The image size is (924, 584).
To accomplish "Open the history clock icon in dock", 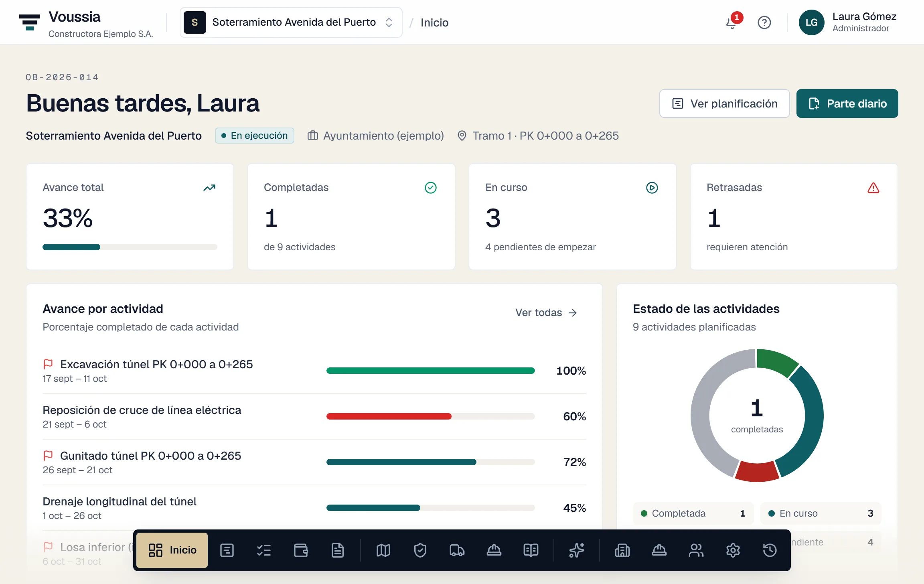I will pos(770,550).
